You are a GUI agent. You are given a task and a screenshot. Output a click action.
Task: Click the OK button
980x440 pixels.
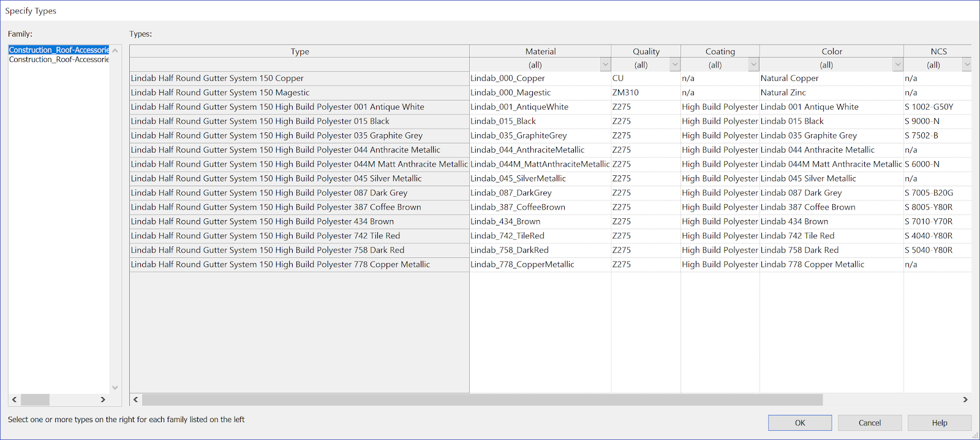[800, 423]
